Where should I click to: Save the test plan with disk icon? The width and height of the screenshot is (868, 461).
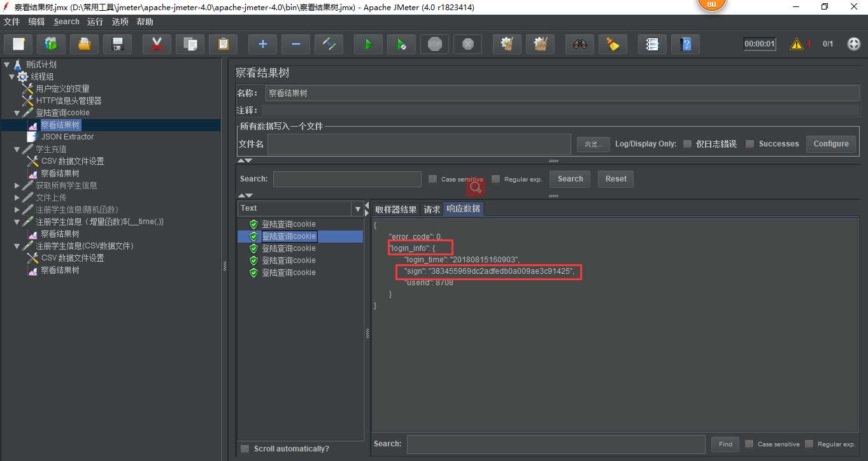pos(118,44)
